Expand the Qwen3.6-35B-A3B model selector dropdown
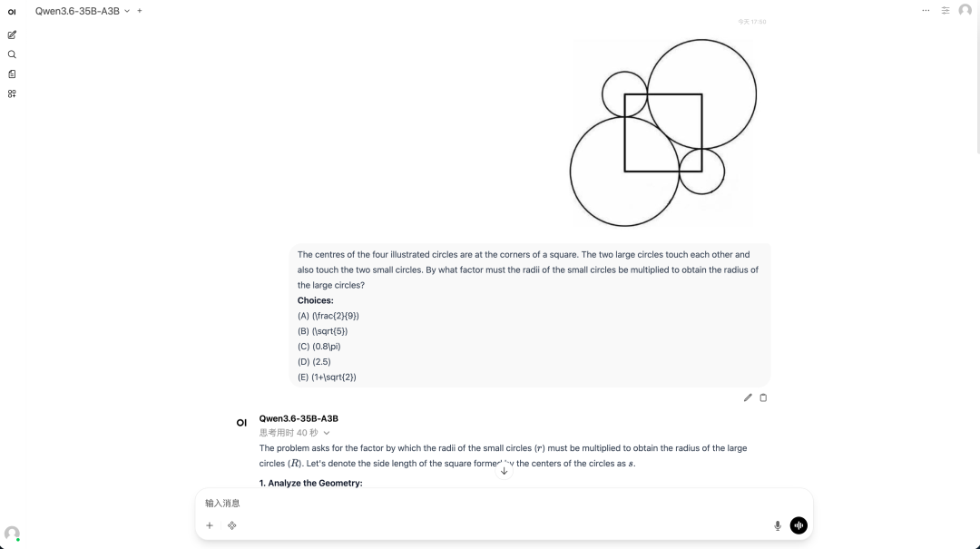 [x=126, y=11]
